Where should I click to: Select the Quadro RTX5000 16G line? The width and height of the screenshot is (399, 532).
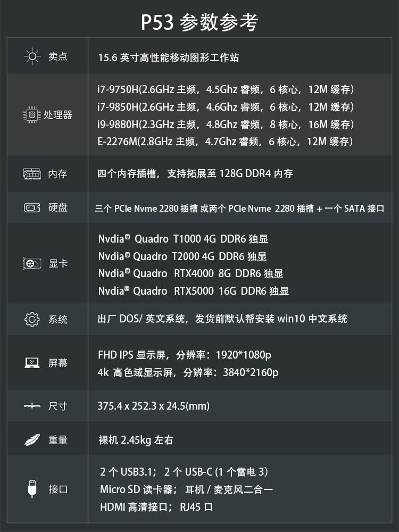tap(194, 291)
